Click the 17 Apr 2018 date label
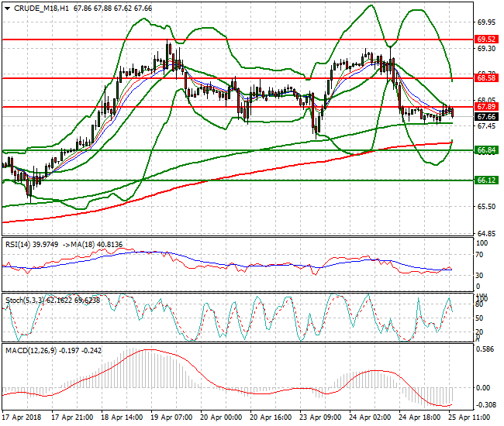This screenshot has width=504, height=426. pos(22,417)
